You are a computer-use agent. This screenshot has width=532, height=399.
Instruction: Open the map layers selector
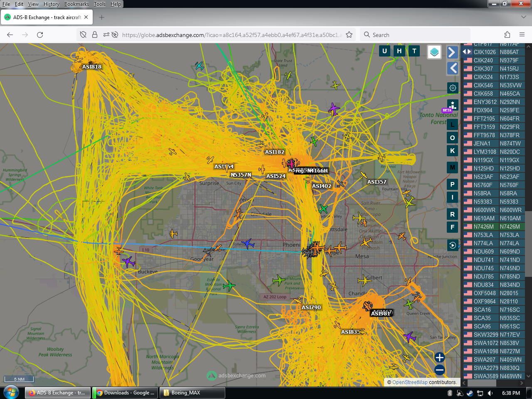pyautogui.click(x=434, y=52)
